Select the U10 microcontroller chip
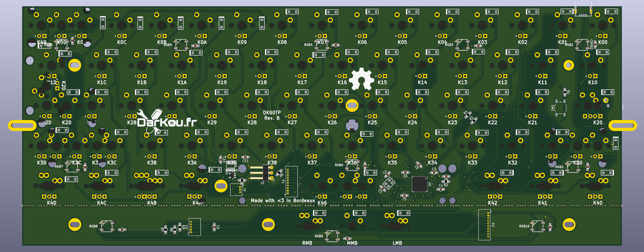The image size is (644, 252). tap(420, 184)
